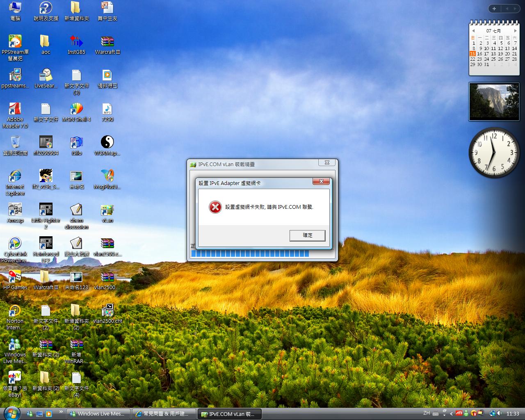Click the Norton tray icon with red X
Screen dimensions: 525x420
(473, 413)
